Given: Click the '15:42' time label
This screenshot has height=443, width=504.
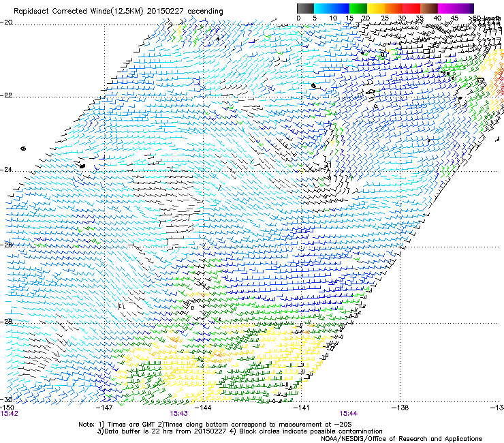Looking at the screenshot, I should tap(10, 414).
